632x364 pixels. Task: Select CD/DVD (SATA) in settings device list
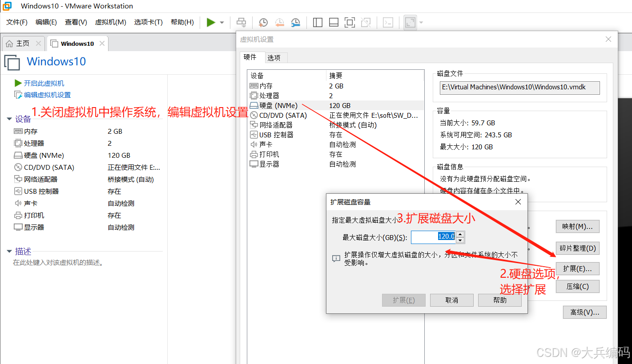[x=336, y=115]
